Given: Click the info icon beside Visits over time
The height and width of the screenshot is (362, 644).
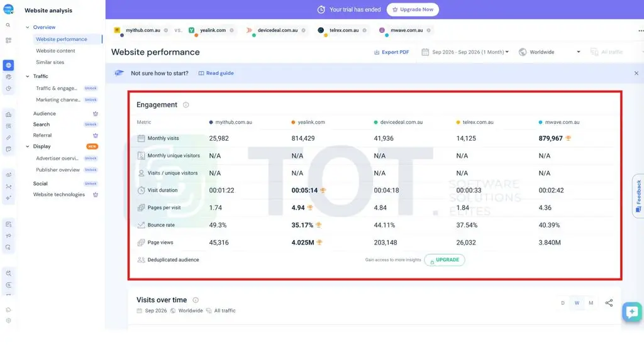Looking at the screenshot, I should pos(196,300).
